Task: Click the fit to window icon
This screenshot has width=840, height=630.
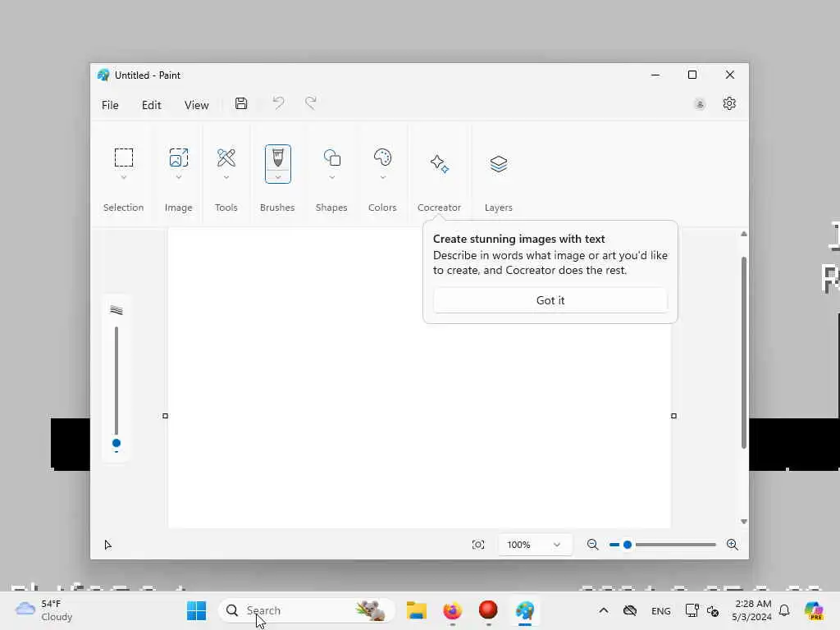Action: (x=478, y=545)
